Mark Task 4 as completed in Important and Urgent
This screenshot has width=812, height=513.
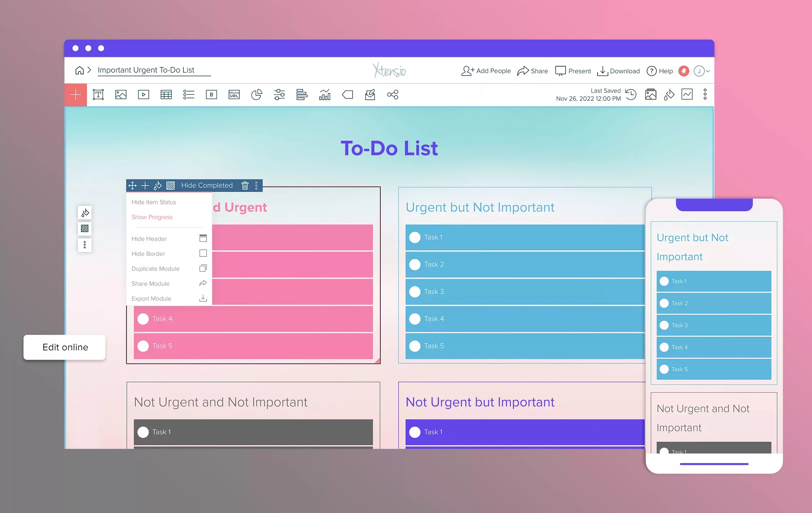[x=143, y=318]
